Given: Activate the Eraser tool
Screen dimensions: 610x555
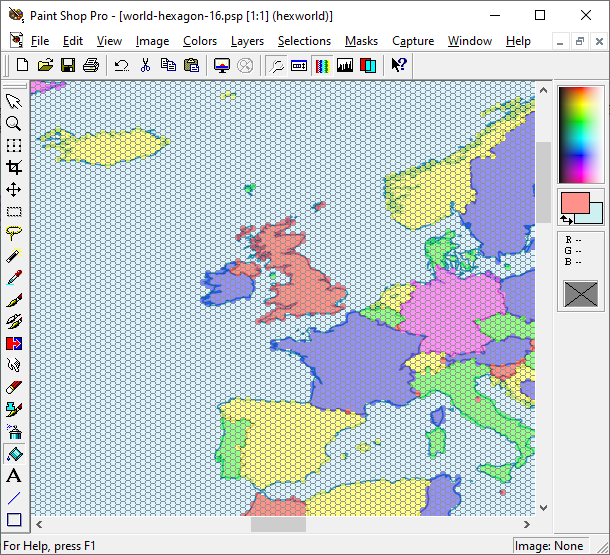Looking at the screenshot, I should [14, 387].
